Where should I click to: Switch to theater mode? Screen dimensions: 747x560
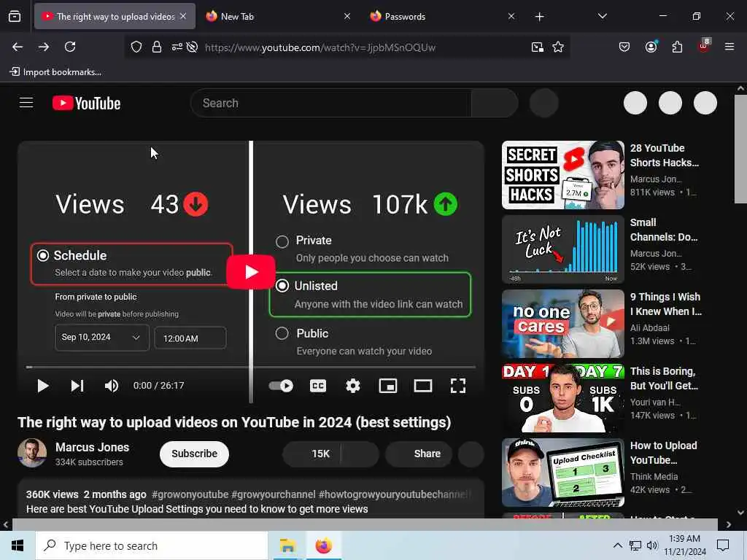pos(422,386)
